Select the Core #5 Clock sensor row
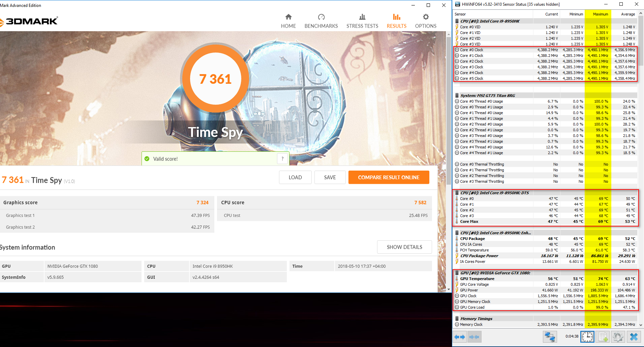Image resolution: width=644 pixels, height=347 pixels. tap(545, 78)
